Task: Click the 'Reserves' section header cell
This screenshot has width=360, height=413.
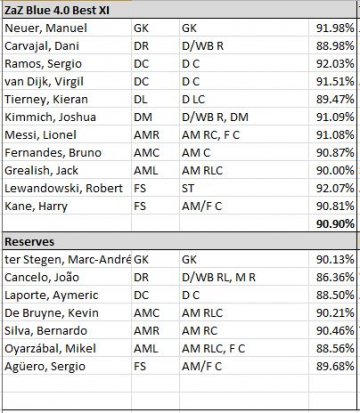Action: (x=179, y=241)
